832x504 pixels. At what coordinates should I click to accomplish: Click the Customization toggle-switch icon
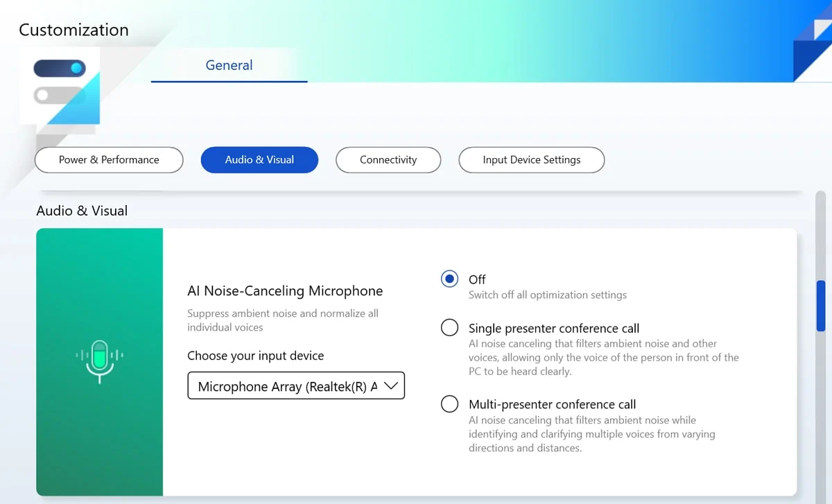click(60, 83)
